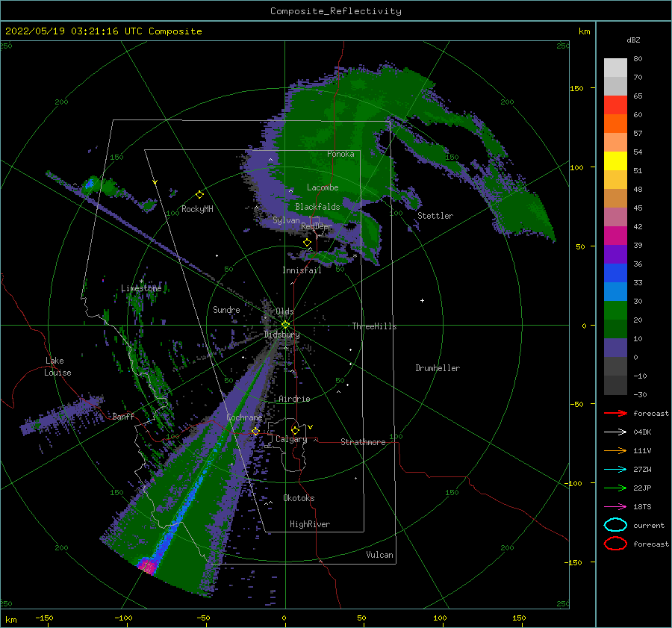Image resolution: width=672 pixels, height=628 pixels.
Task: Click the Stettler city label
Action: coord(435,216)
